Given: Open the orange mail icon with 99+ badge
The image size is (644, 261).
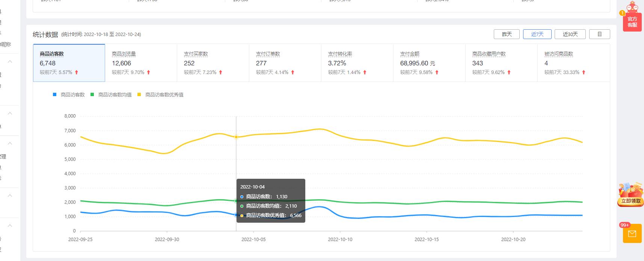Looking at the screenshot, I should click(632, 234).
